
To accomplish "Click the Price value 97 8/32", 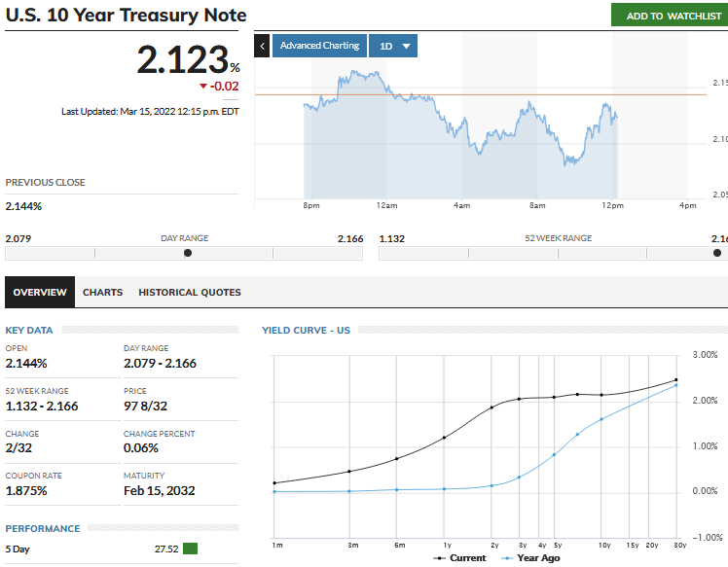I will pos(145,406).
